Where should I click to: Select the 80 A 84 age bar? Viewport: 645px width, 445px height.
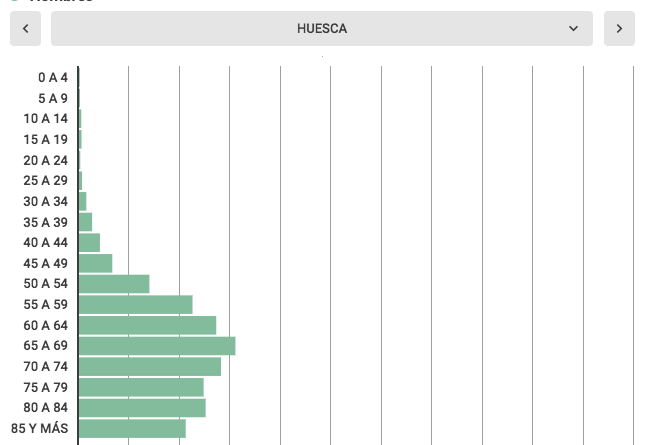click(x=142, y=408)
